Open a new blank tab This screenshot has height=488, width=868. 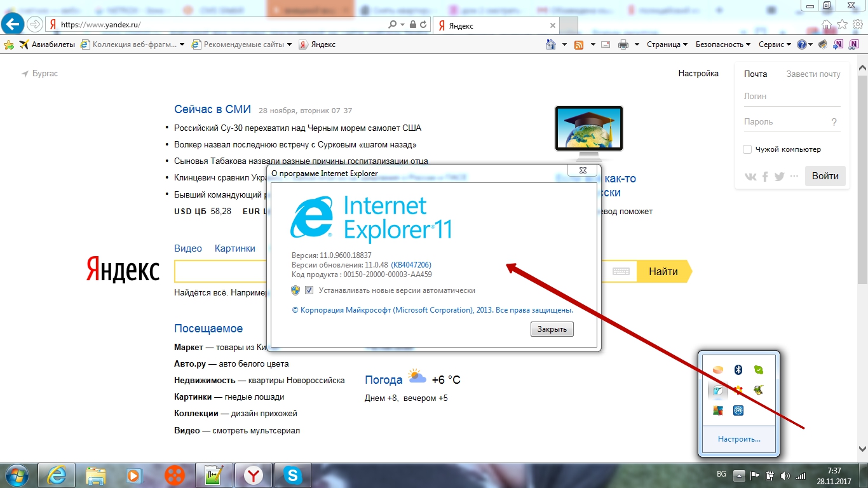(x=569, y=25)
